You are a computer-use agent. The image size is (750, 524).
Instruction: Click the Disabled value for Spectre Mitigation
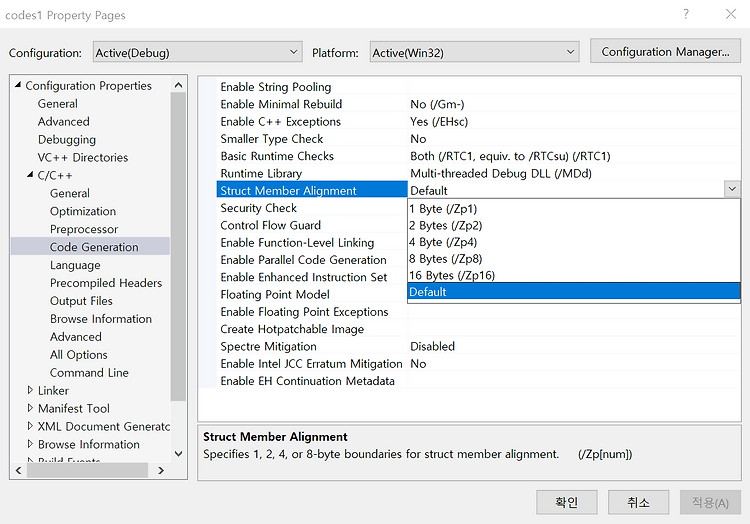[x=432, y=346]
